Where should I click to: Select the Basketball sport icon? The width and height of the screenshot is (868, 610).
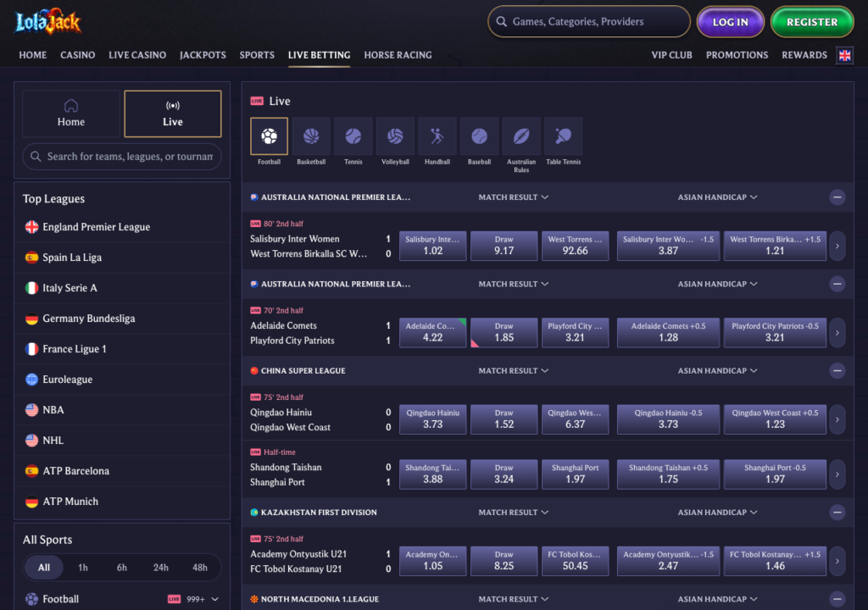311,136
